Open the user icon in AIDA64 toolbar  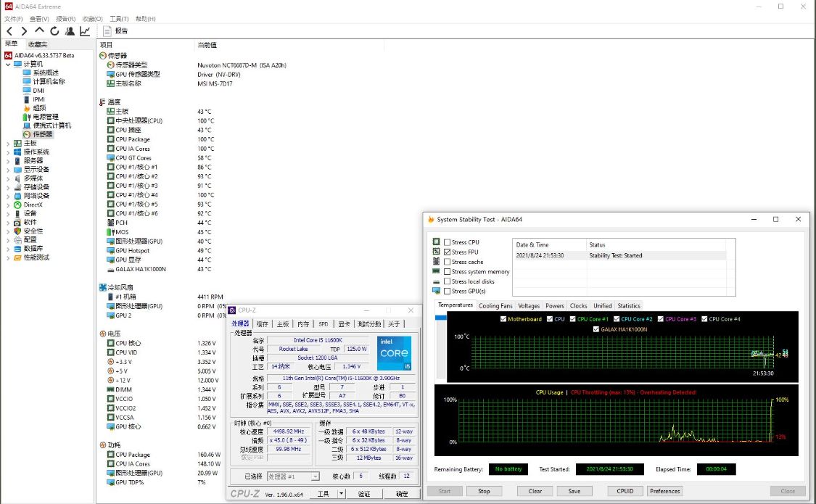point(69,31)
